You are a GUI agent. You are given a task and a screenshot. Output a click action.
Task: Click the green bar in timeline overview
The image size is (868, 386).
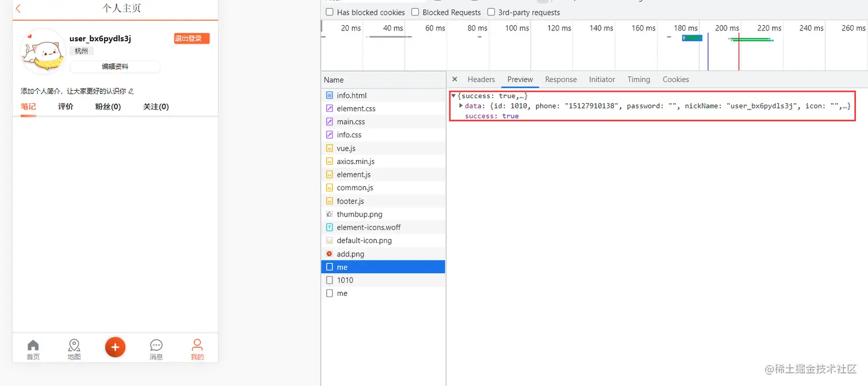[x=752, y=39]
